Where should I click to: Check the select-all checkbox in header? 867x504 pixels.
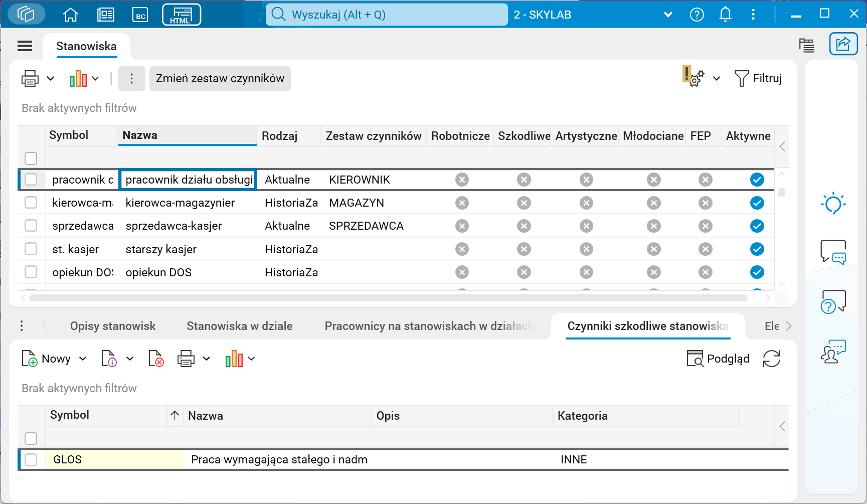(x=31, y=158)
